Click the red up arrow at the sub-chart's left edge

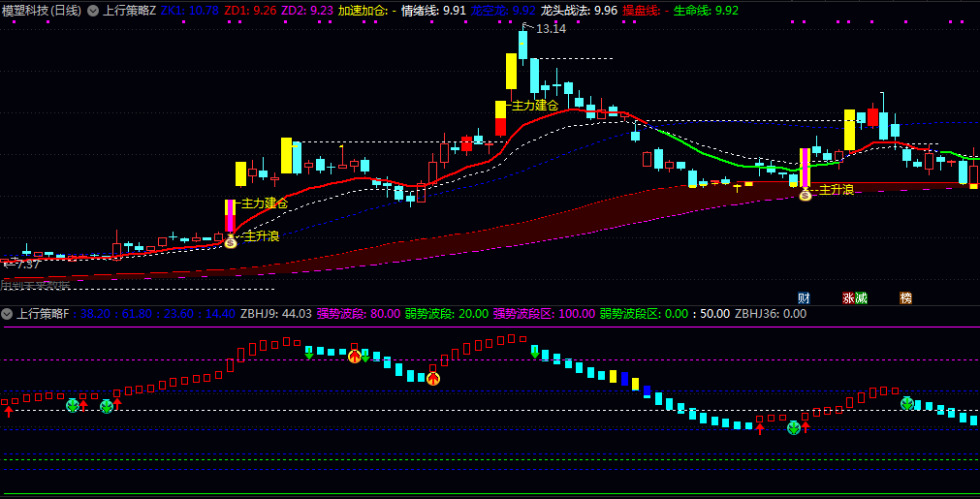click(x=8, y=411)
